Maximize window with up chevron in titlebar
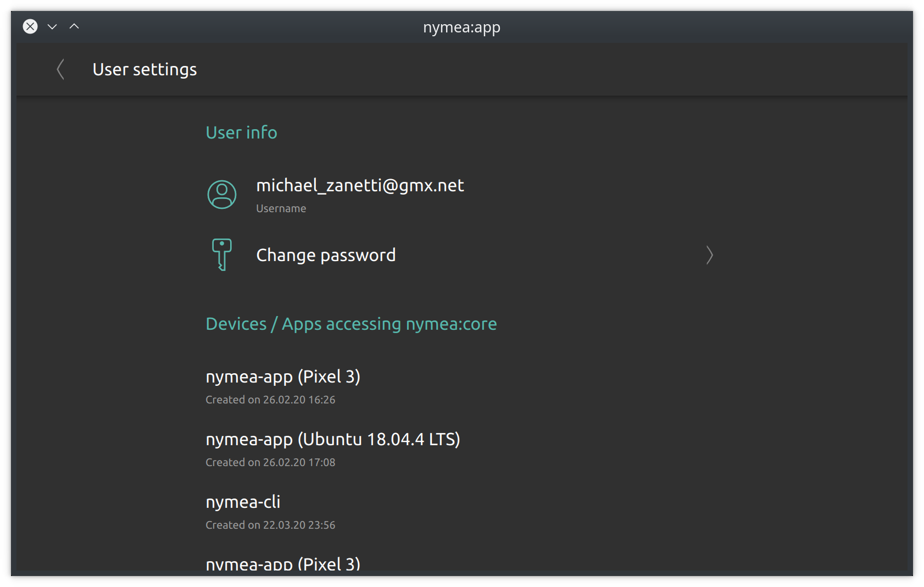This screenshot has width=924, height=587. pos(74,26)
